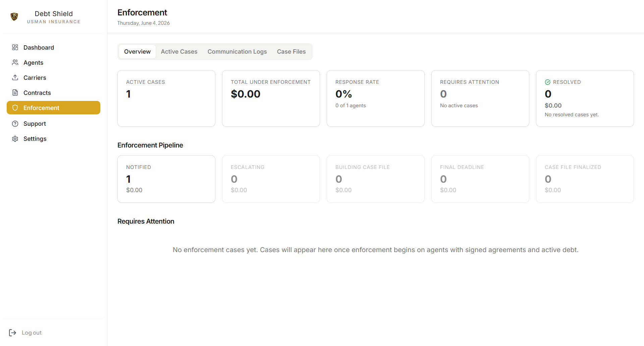644x346 pixels.
Task: Click the Total Under Enforcement card
Action: [x=271, y=98]
